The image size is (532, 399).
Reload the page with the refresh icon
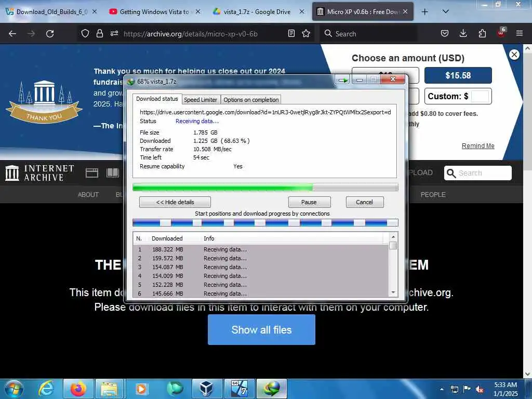tap(50, 34)
